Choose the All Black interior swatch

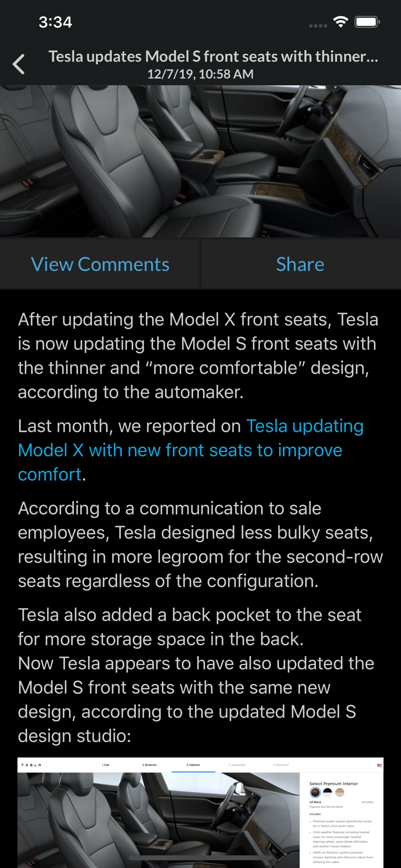tap(315, 792)
